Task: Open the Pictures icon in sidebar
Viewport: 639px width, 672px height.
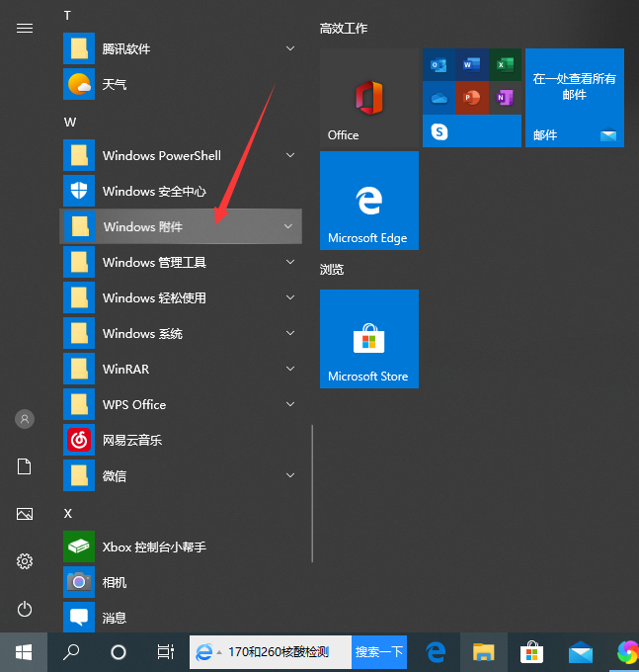Action: [25, 514]
